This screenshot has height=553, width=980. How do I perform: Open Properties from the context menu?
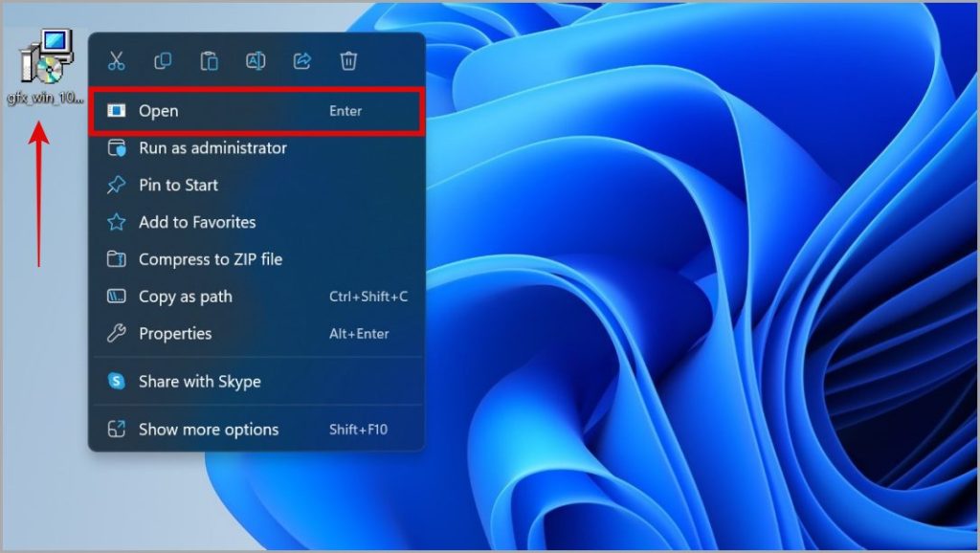256,334
